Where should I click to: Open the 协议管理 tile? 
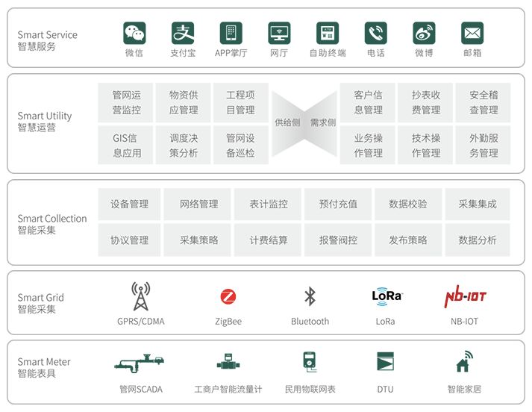pos(129,240)
